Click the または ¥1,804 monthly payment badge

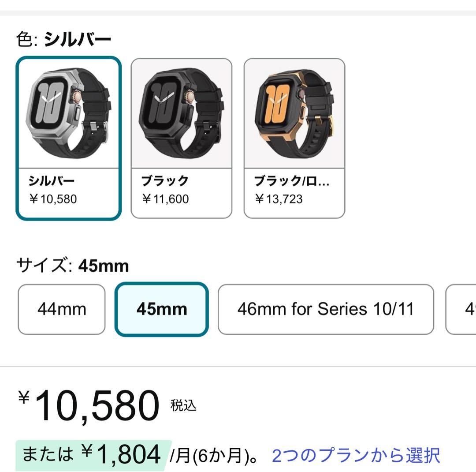93,455
